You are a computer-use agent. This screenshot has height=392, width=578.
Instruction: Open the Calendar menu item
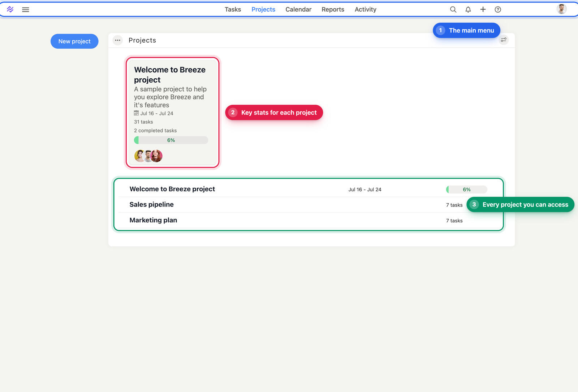[298, 9]
